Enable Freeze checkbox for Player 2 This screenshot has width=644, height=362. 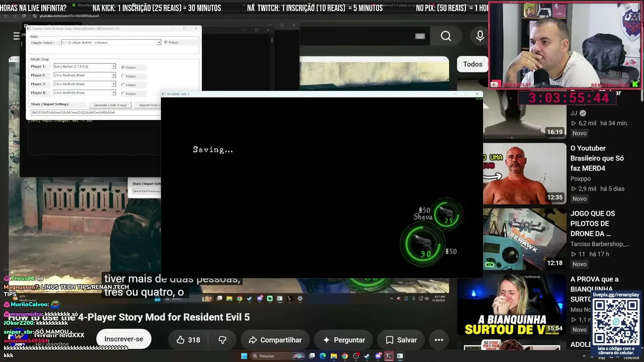tap(123, 76)
